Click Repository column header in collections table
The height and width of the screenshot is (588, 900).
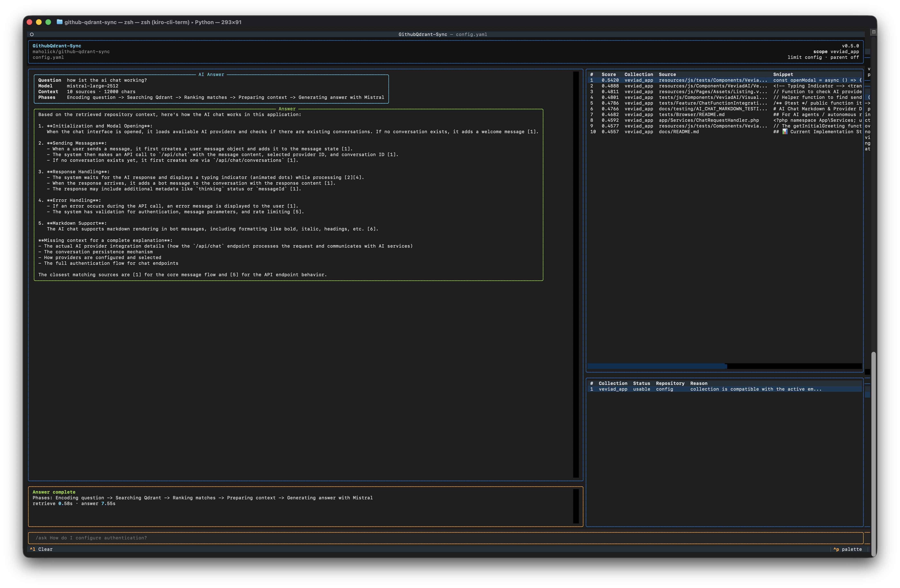[670, 383]
